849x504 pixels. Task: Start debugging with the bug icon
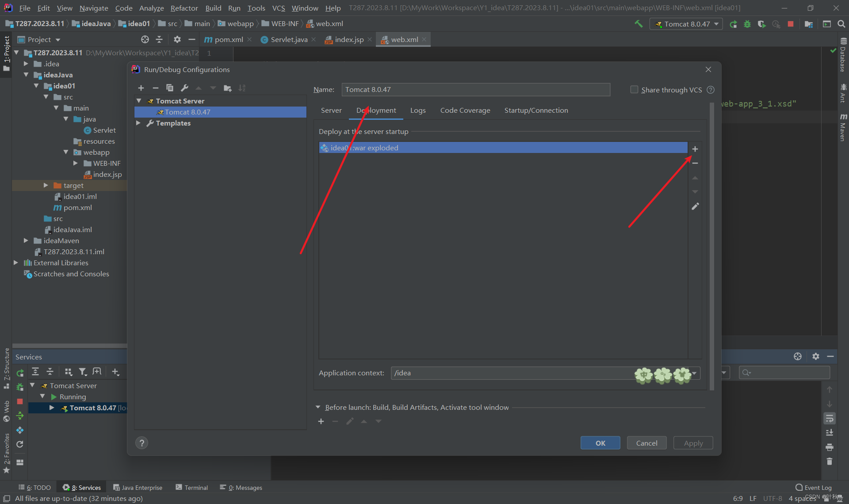(747, 24)
